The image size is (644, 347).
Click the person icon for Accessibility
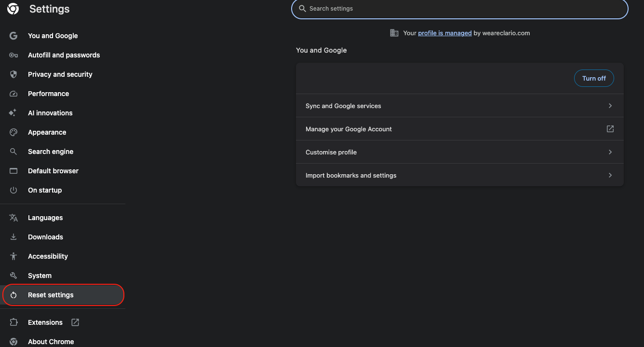point(13,256)
